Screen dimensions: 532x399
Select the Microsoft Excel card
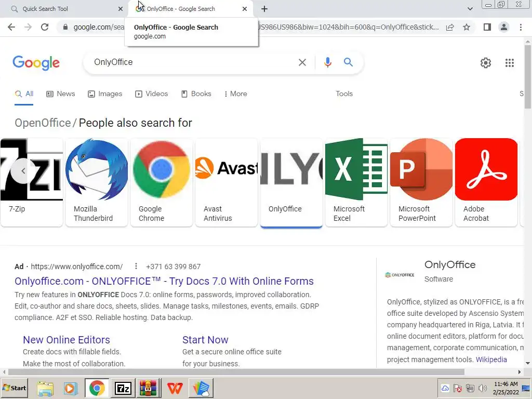point(356,182)
